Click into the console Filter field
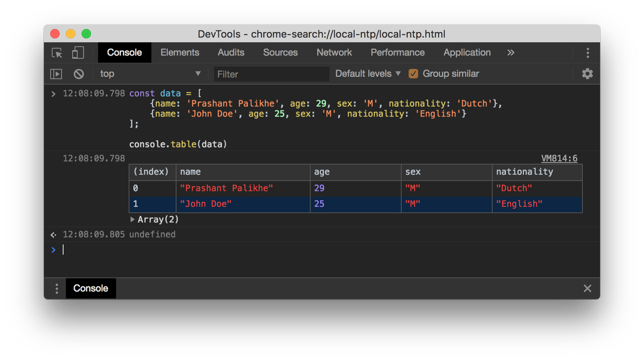Screen dimensions: 644x362 coord(272,74)
